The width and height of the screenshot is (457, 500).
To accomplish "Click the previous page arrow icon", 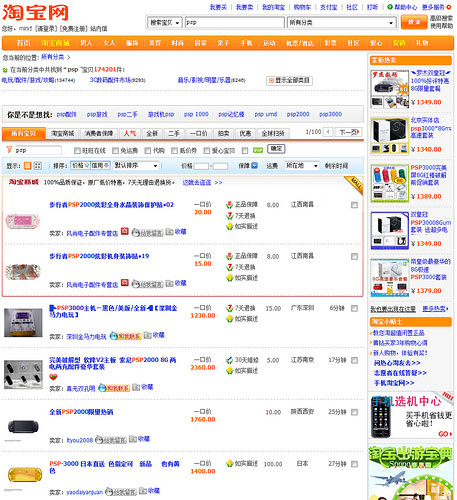I will [x=328, y=132].
